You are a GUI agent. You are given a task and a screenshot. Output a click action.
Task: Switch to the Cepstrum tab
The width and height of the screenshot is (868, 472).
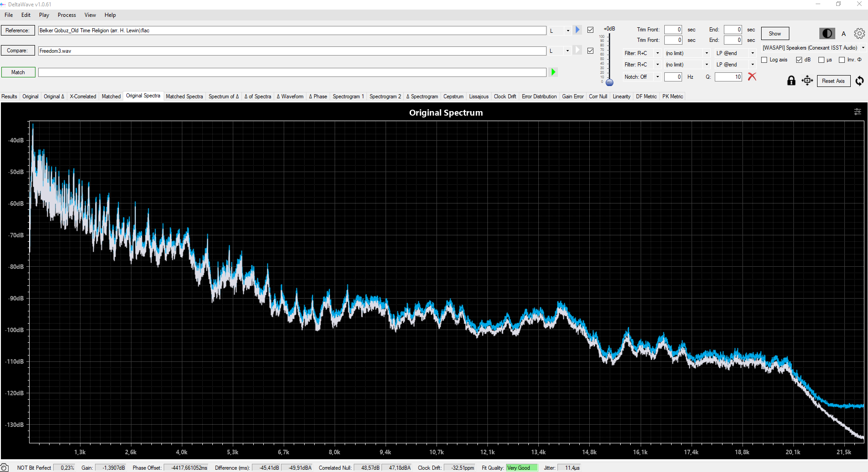(453, 96)
